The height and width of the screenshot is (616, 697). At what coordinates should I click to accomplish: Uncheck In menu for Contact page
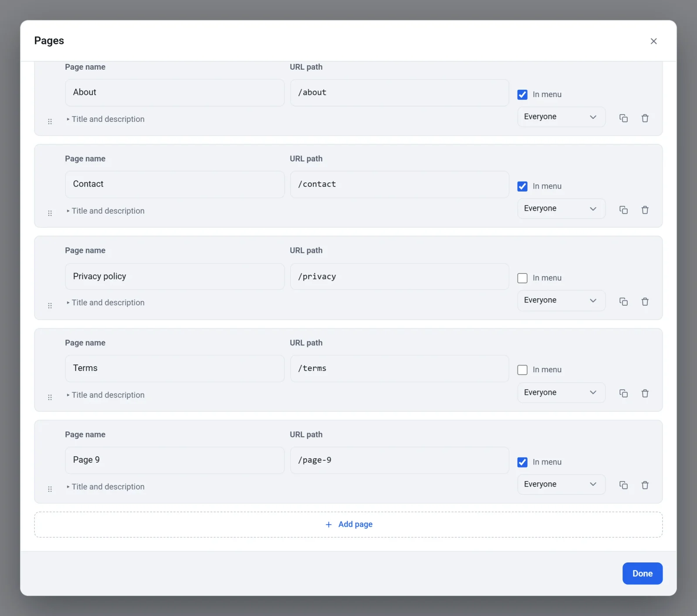pyautogui.click(x=522, y=186)
